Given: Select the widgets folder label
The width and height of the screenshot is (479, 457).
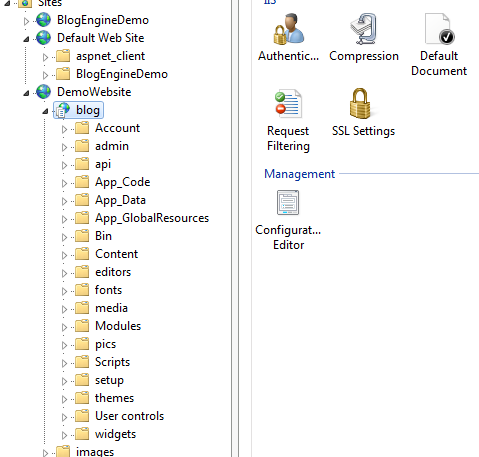Looking at the screenshot, I should coord(115,434).
